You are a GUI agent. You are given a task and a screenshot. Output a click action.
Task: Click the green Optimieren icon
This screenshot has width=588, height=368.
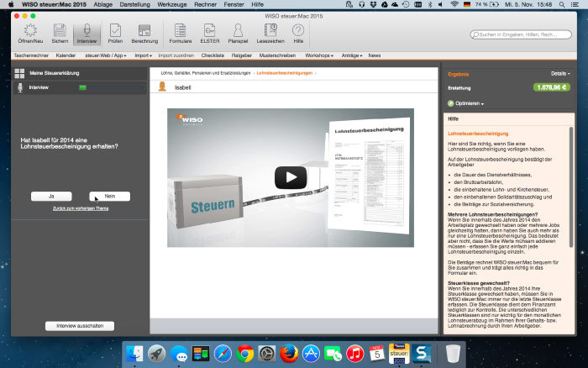[x=450, y=103]
